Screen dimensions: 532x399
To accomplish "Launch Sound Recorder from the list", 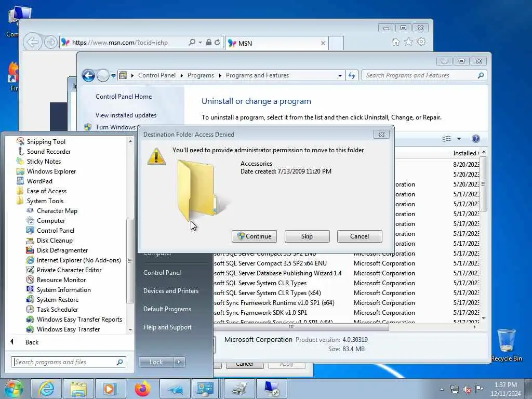I will coord(48,151).
